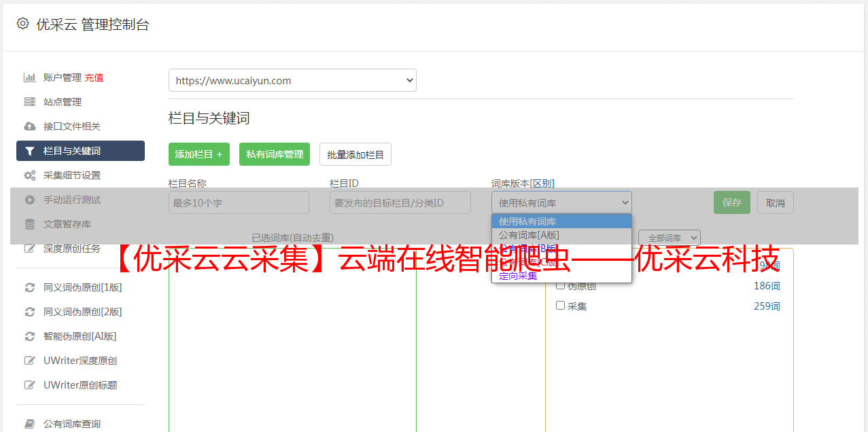Click the 已选词库(自动去重) label
Screen dimensions: 868x432
coord(292,238)
